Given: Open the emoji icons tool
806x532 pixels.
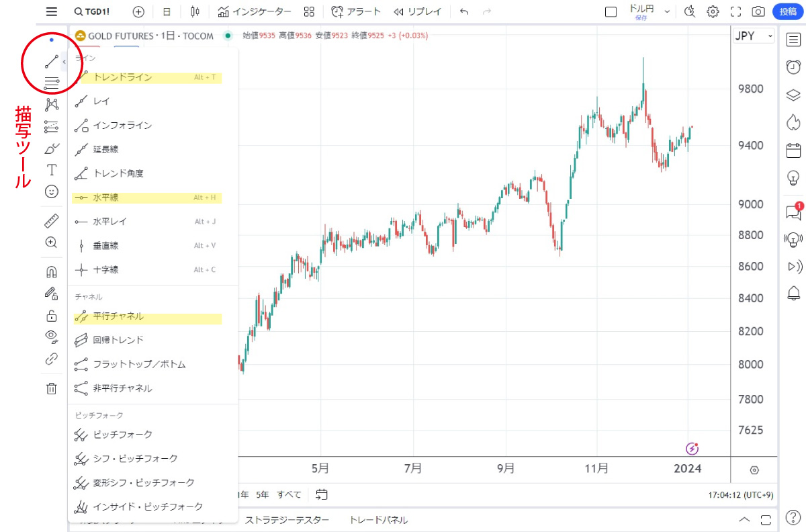Looking at the screenshot, I should [x=52, y=191].
